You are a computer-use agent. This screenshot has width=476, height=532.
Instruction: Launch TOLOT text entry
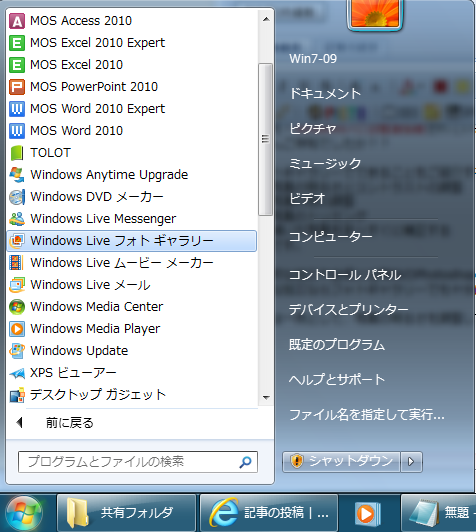[51, 153]
